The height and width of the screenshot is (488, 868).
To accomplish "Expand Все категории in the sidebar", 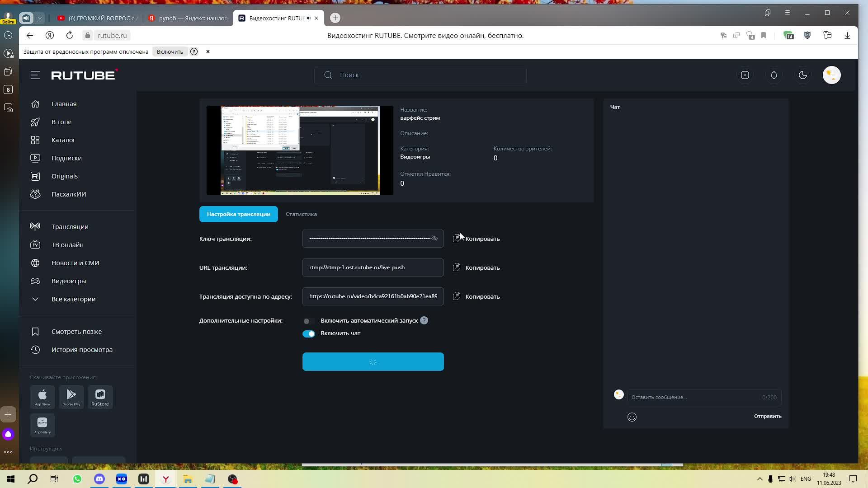I will coord(73,299).
